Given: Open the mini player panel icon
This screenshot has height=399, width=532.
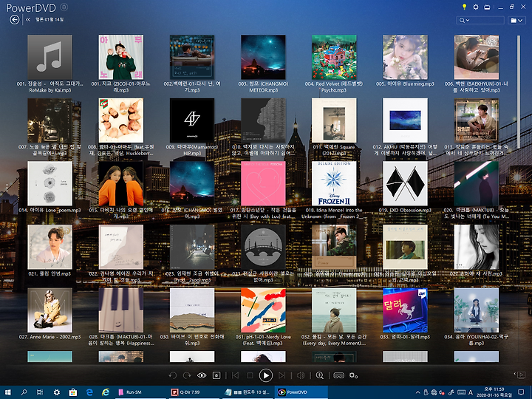Looking at the screenshot, I should pos(520,375).
